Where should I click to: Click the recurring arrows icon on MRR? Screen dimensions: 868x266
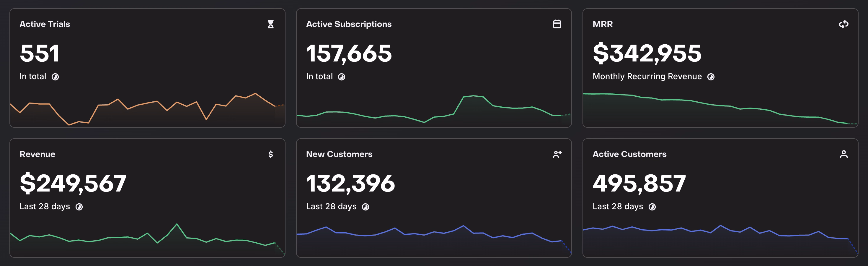coord(843,24)
